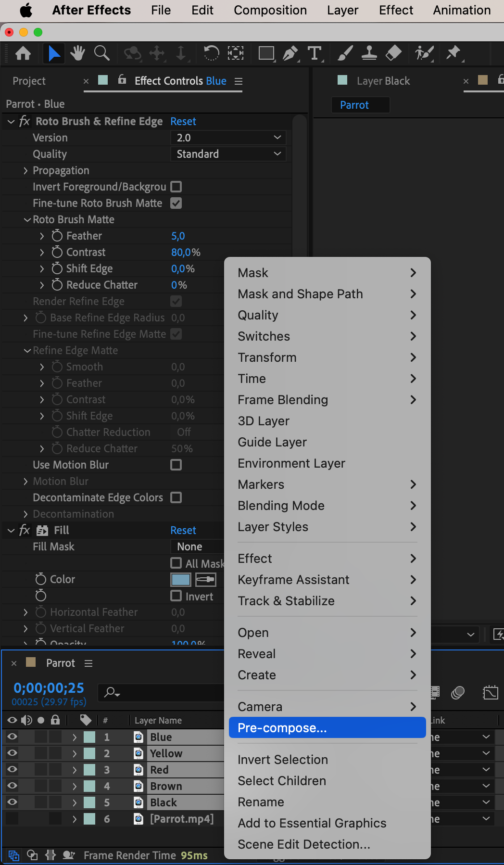Screen dimensions: 504x865
Task: Open the Blending Mode submenu
Action: point(328,505)
